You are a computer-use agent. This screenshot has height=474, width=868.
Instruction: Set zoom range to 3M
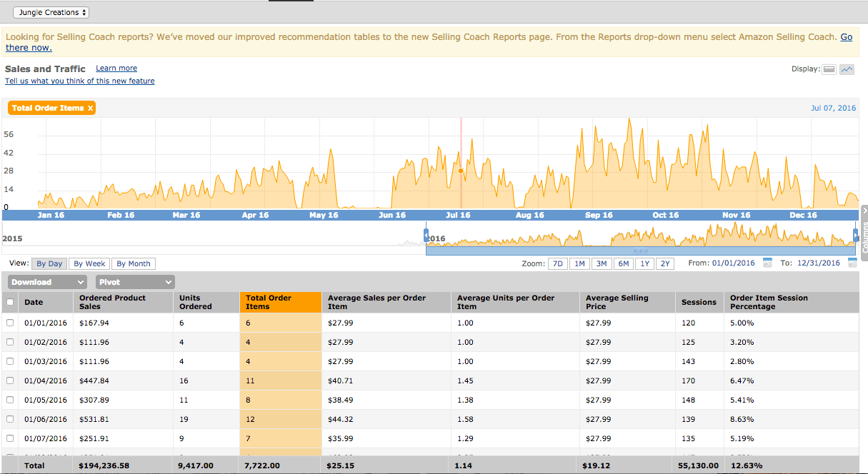point(602,263)
